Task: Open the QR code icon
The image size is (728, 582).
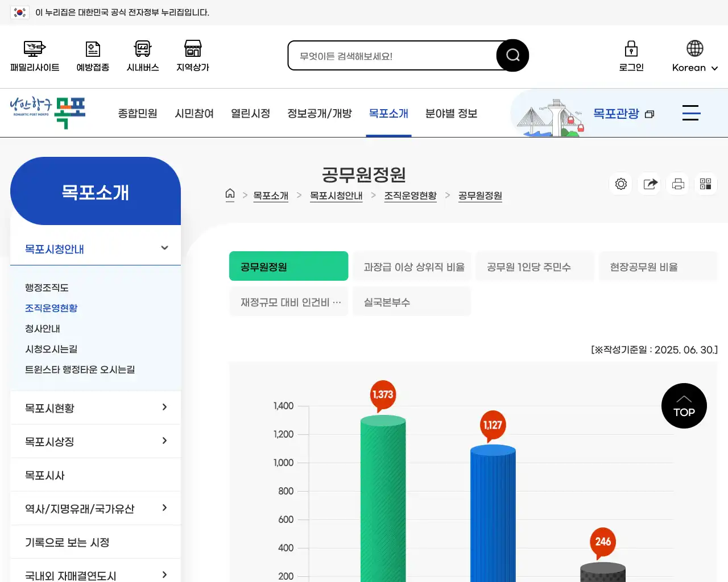Action: [706, 184]
